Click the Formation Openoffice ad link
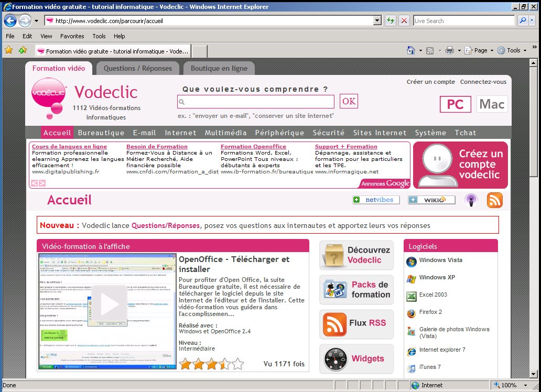The height and width of the screenshot is (392, 541). 253,146
